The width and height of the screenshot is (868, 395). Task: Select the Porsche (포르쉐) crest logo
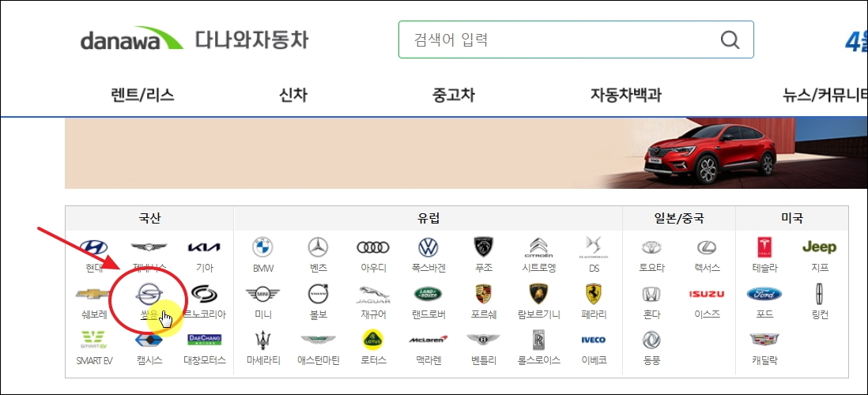[x=483, y=294]
